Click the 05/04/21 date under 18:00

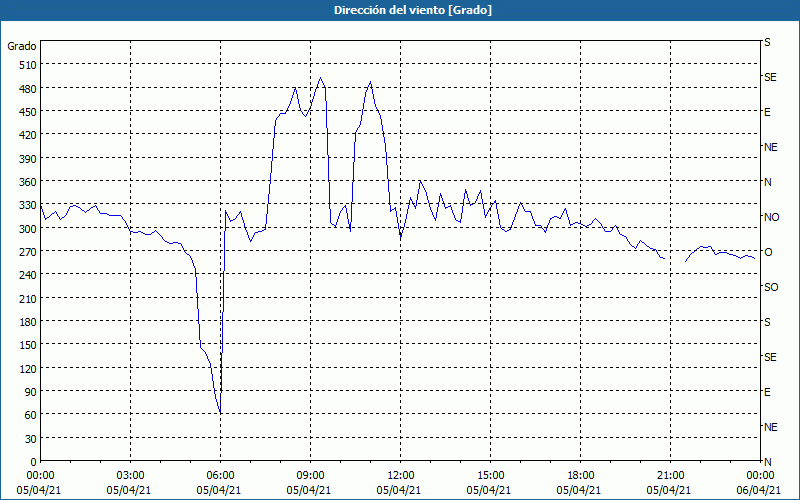click(579, 490)
